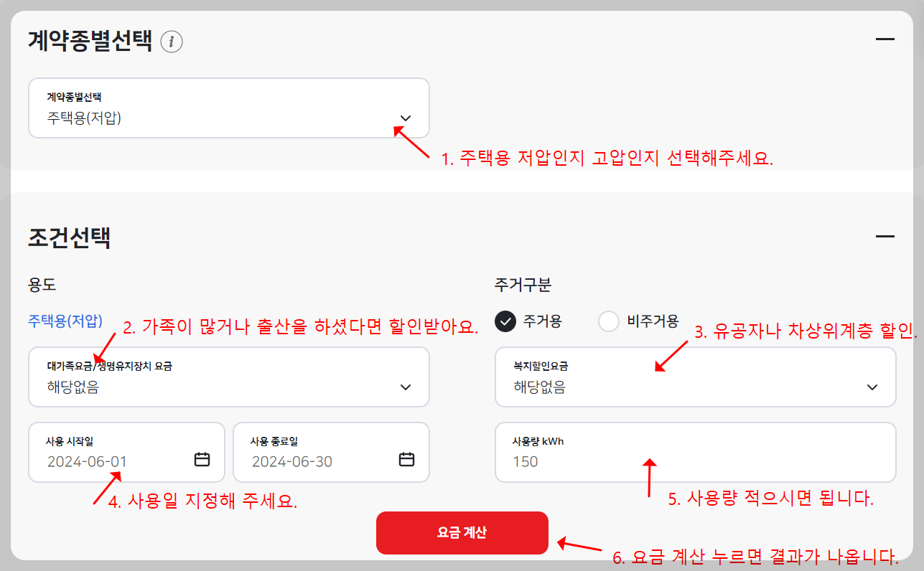924x571 pixels.
Task: Click the chevron on the 대가족요금 dropdown
Action: click(x=406, y=387)
